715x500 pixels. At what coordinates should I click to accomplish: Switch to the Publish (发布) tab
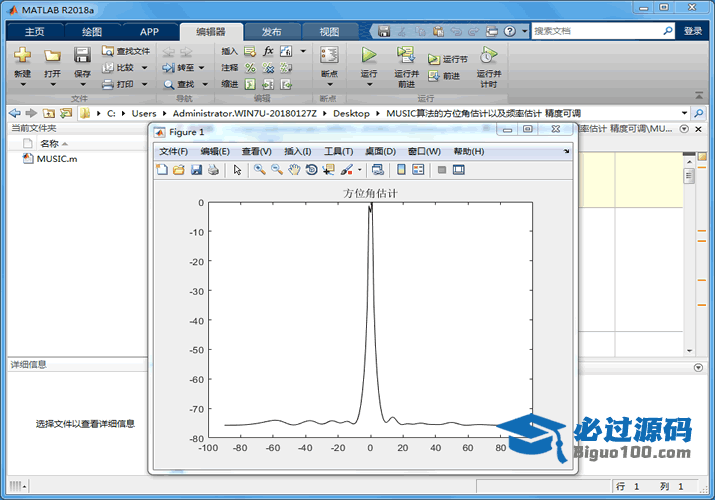pos(272,31)
